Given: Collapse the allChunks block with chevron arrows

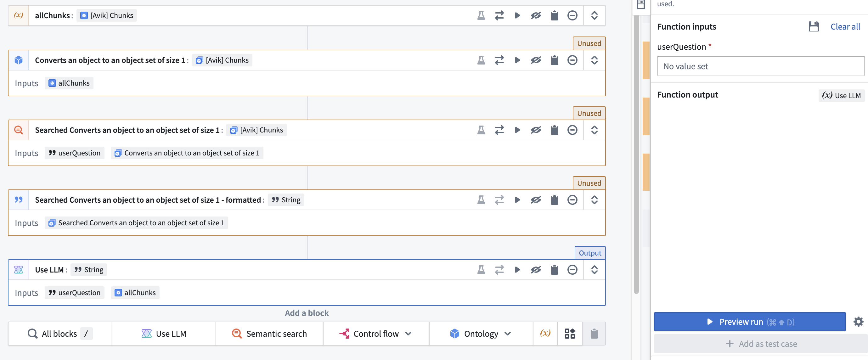Looking at the screenshot, I should click(594, 15).
